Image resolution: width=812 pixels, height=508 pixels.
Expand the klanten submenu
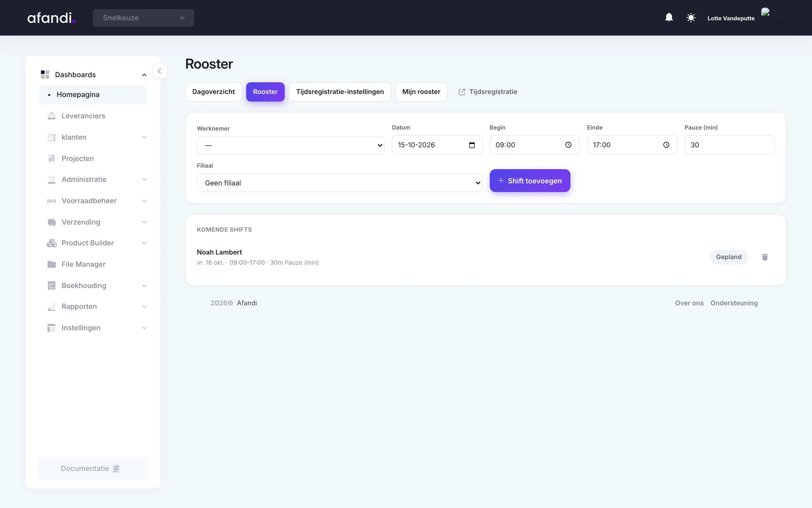tap(144, 137)
